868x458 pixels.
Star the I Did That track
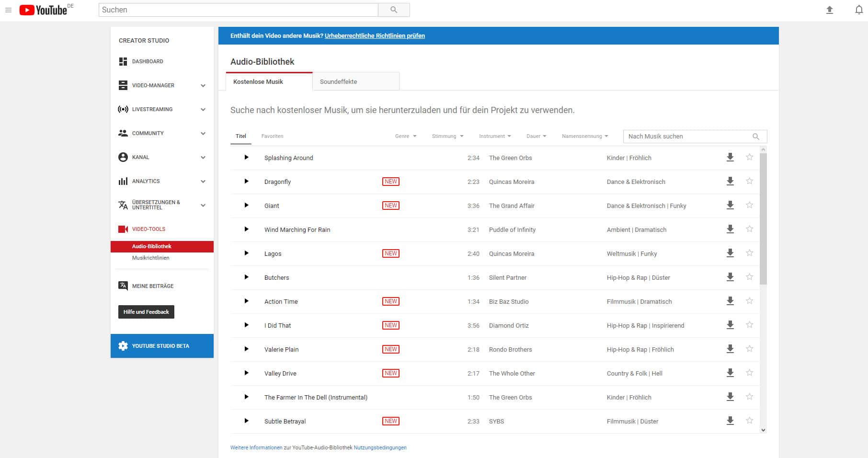point(750,325)
